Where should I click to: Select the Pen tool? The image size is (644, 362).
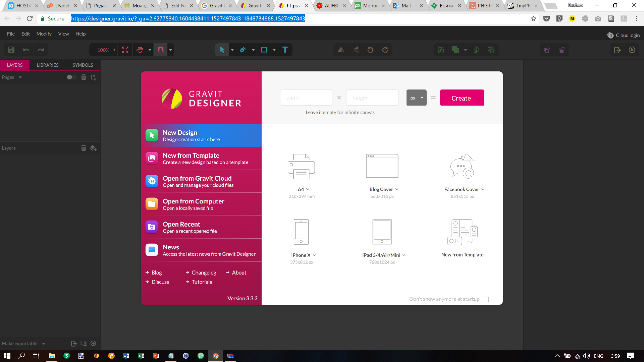243,50
